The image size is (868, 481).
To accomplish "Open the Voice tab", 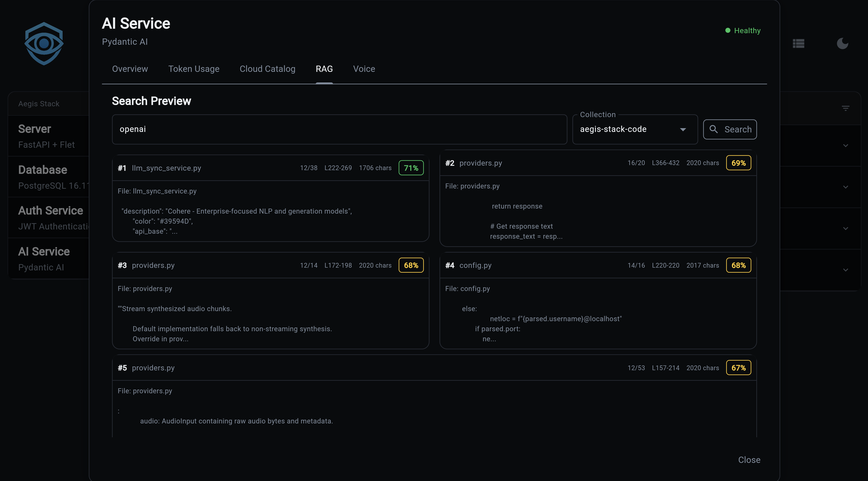I will 364,69.
